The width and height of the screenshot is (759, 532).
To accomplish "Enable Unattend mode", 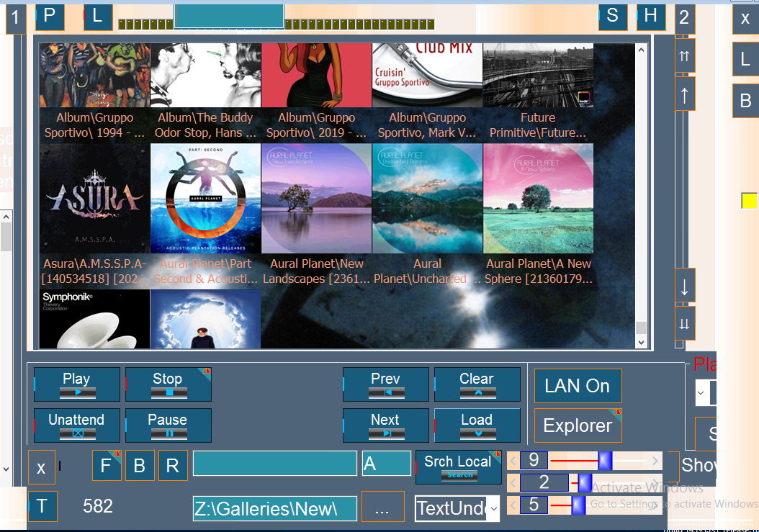I will pos(77,425).
